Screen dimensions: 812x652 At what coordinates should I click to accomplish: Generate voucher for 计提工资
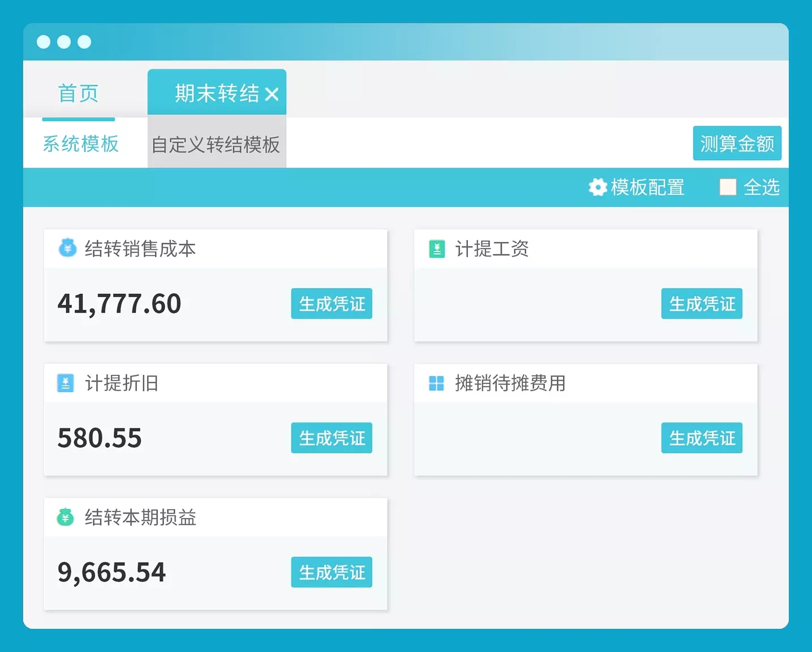[702, 304]
